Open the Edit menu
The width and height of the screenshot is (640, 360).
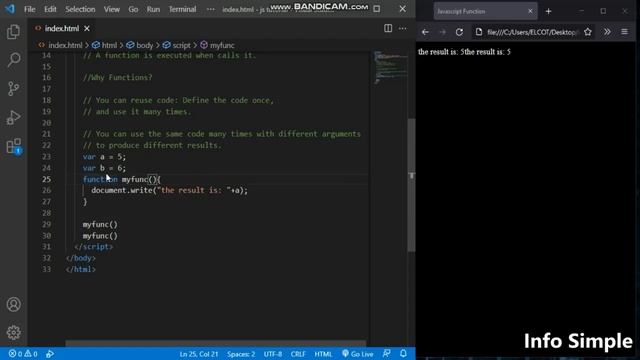50,9
